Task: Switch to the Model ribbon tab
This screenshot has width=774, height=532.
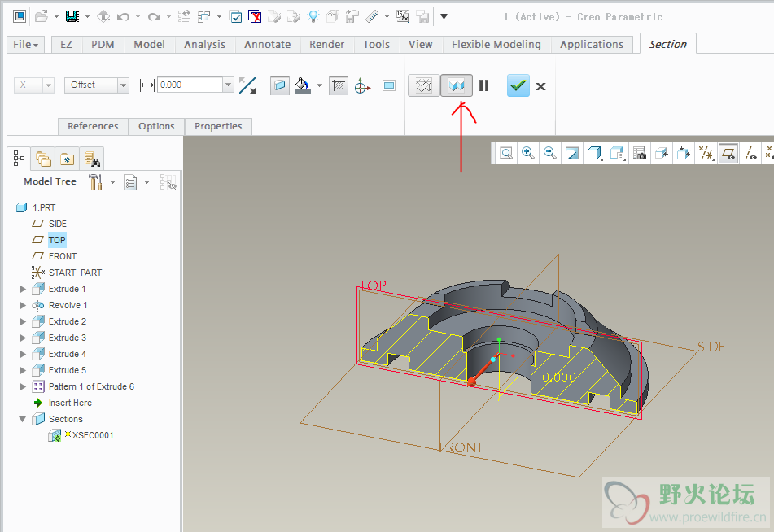Action: click(149, 45)
